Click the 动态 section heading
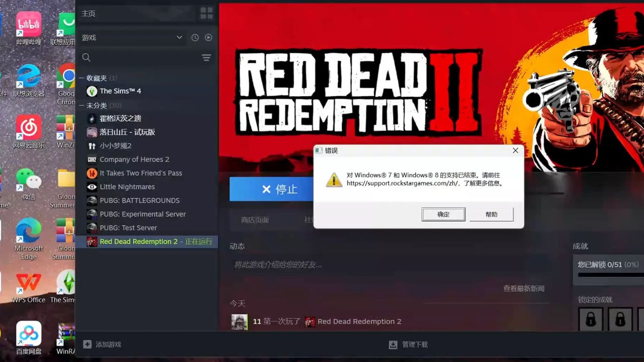 (237, 246)
